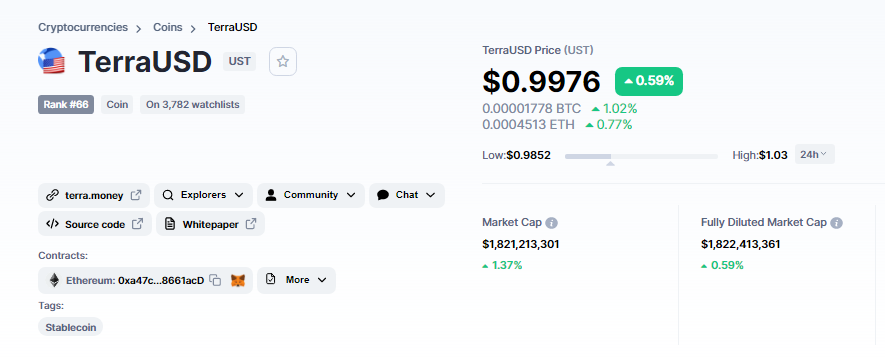Open the Coins breadcrumb link
Viewport: 885px width, 363px height.
point(168,27)
